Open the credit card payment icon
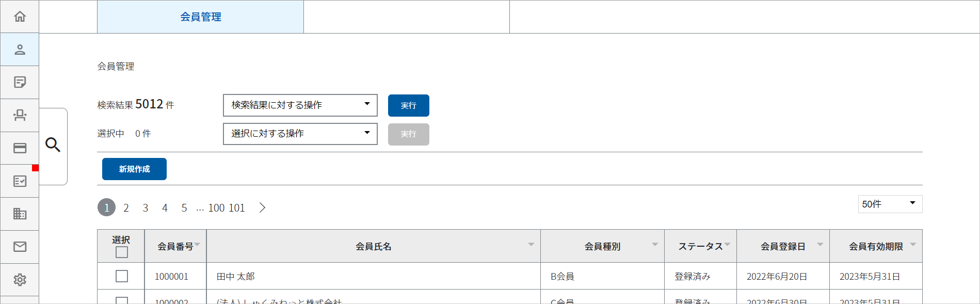The image size is (980, 304). point(20,148)
